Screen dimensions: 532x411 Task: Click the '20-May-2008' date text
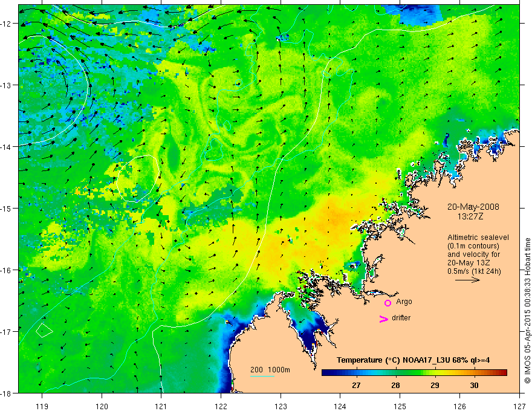point(473,207)
